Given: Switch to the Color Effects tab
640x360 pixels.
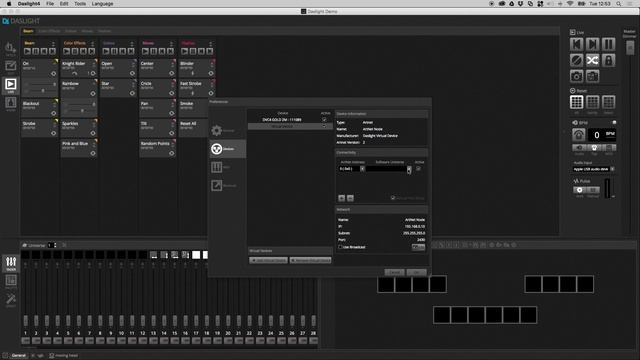Looking at the screenshot, I should click(49, 31).
